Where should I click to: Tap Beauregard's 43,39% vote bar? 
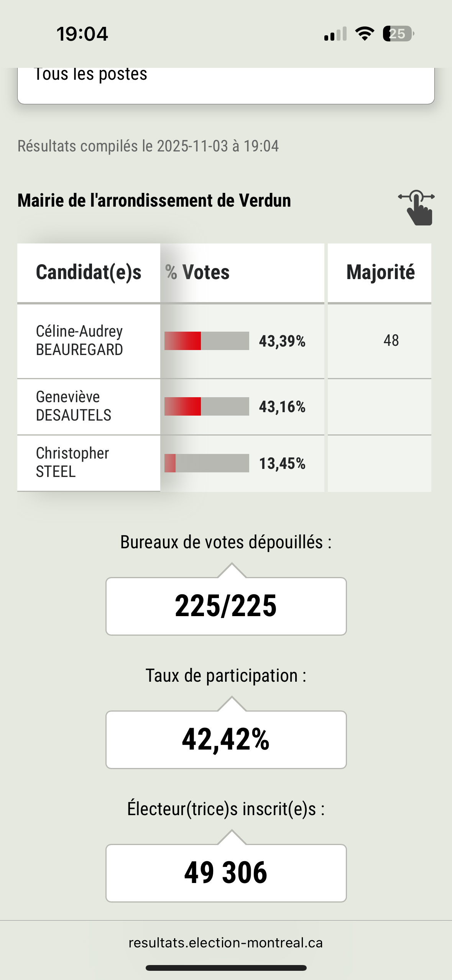pos(207,341)
